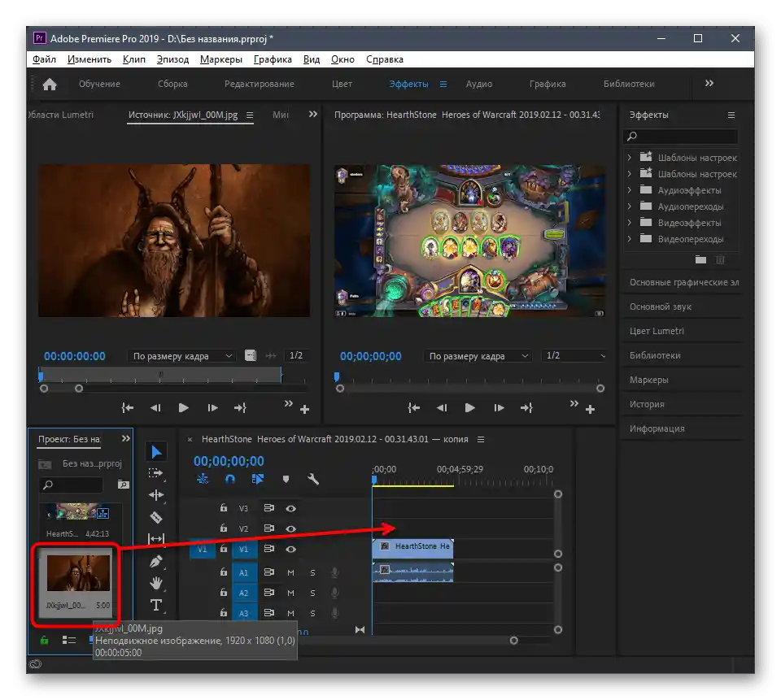The width and height of the screenshot is (781, 700).
Task: Mute audio track A1
Action: [290, 572]
